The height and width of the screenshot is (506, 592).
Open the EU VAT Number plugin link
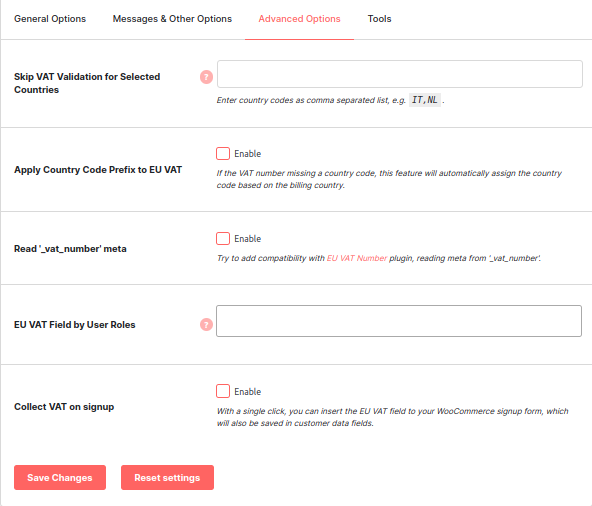357,258
